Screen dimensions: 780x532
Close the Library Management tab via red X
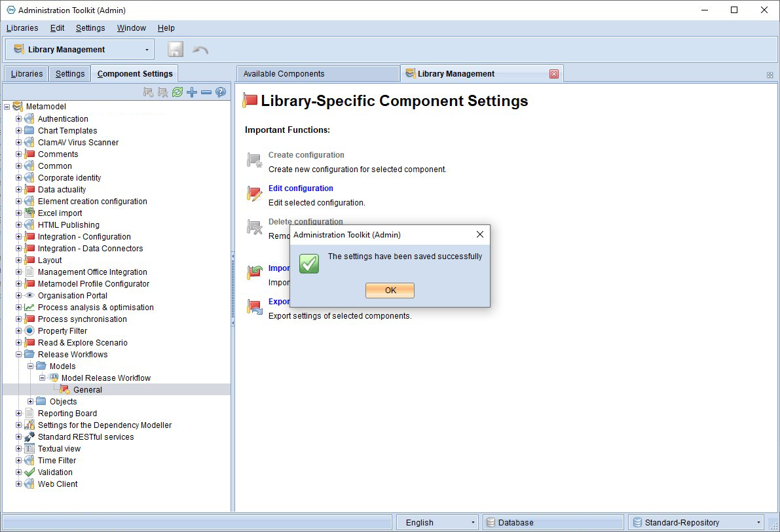[x=553, y=74]
